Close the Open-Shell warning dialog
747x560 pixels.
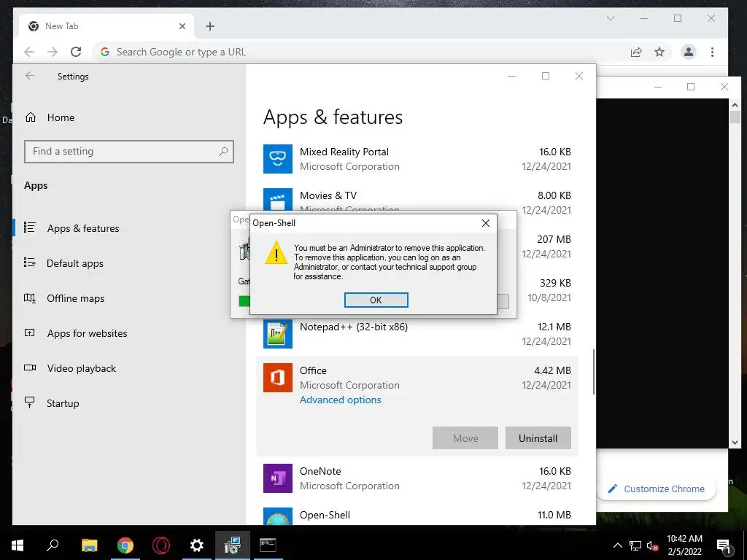[x=485, y=223]
